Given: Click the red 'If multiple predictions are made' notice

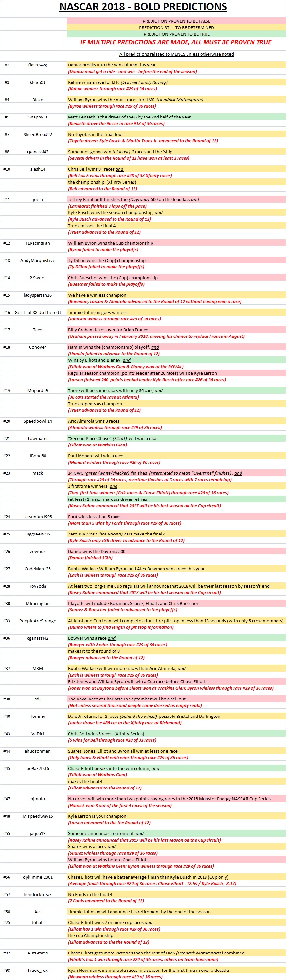Looking at the screenshot, I should (x=176, y=42).
